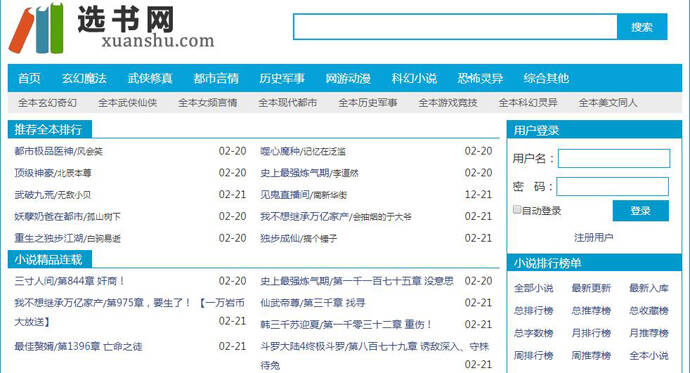Open 全本美文同人 link
This screenshot has height=373, width=690.
pos(608,103)
